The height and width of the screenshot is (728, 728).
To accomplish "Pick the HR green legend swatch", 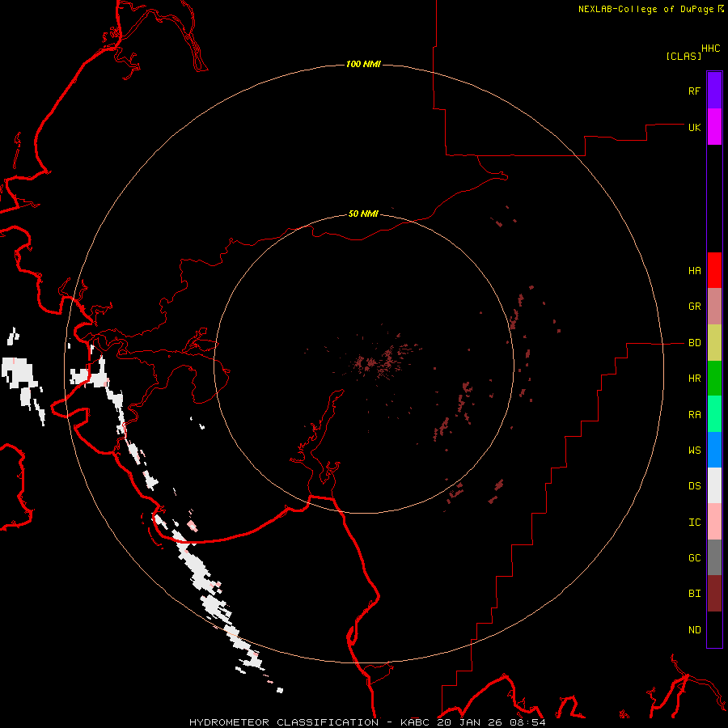I will point(714,379).
